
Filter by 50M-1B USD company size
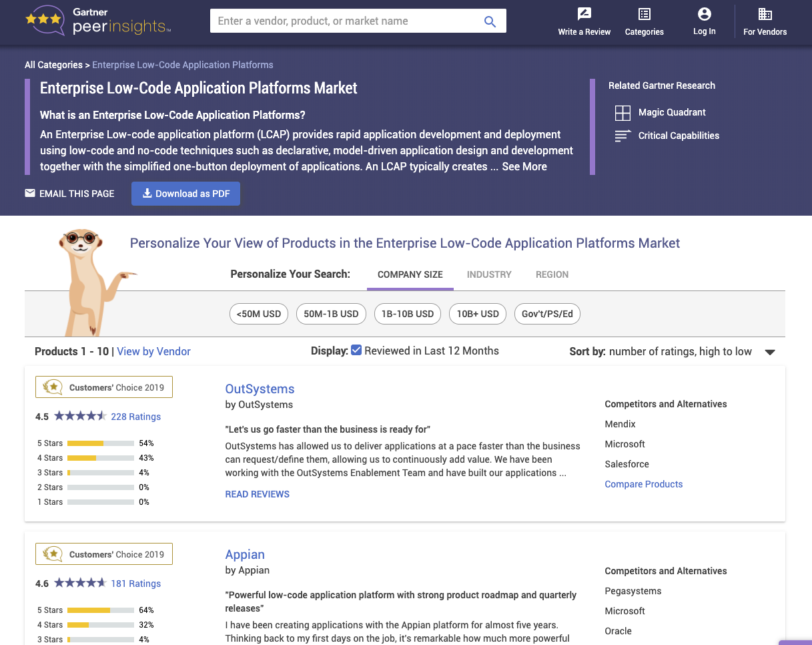point(331,314)
